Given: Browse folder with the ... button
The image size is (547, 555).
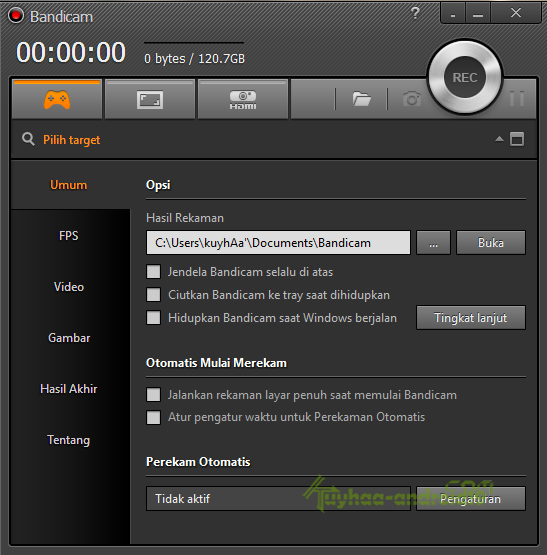Looking at the screenshot, I should (433, 242).
